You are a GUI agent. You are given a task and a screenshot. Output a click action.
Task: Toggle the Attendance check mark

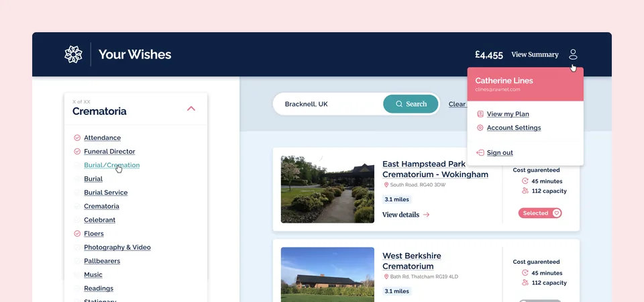click(x=76, y=138)
